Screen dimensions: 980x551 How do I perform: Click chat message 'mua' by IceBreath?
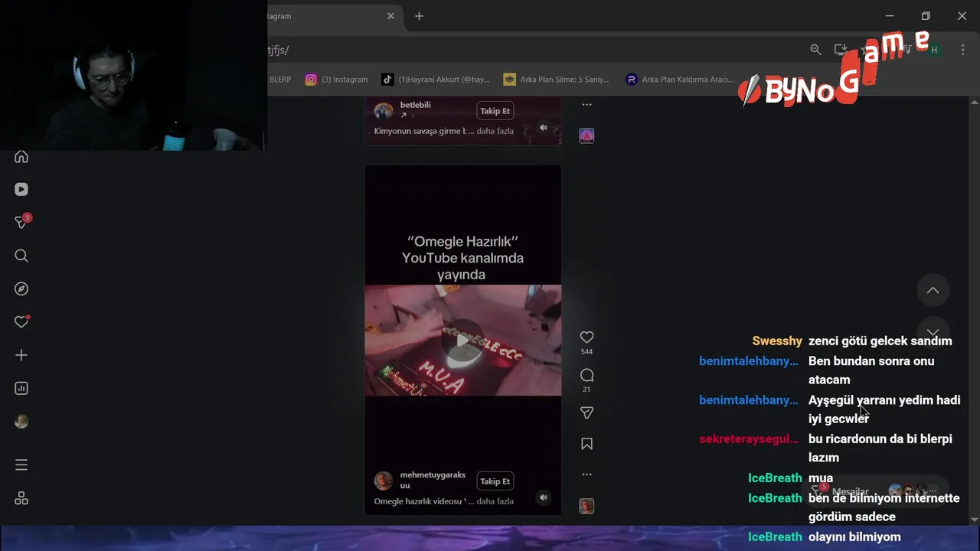(x=821, y=478)
